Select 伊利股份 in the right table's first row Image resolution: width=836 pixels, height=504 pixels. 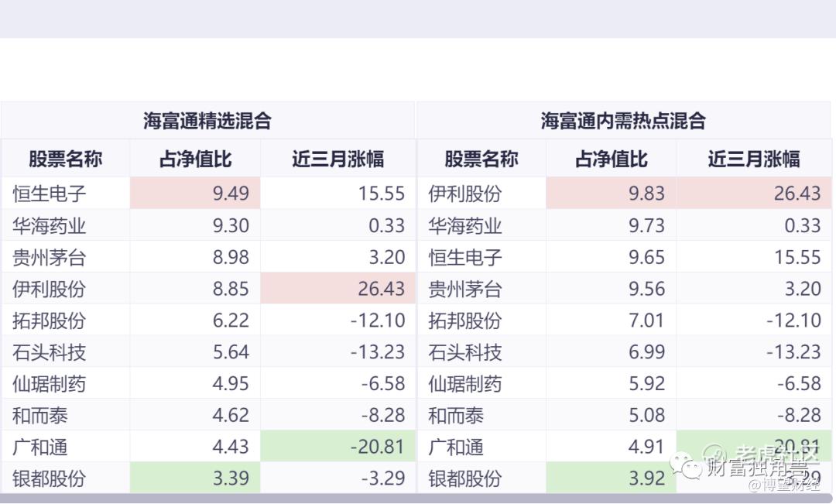(x=465, y=193)
